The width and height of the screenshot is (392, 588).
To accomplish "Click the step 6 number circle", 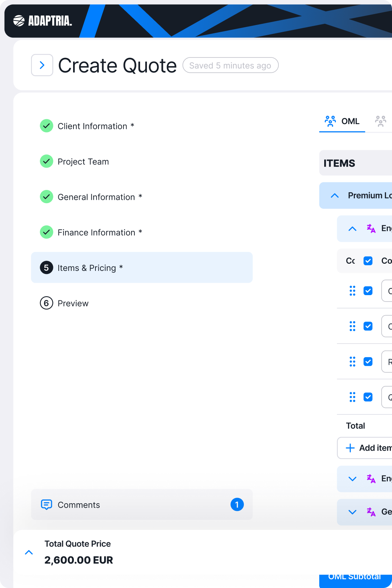I will pos(46,303).
